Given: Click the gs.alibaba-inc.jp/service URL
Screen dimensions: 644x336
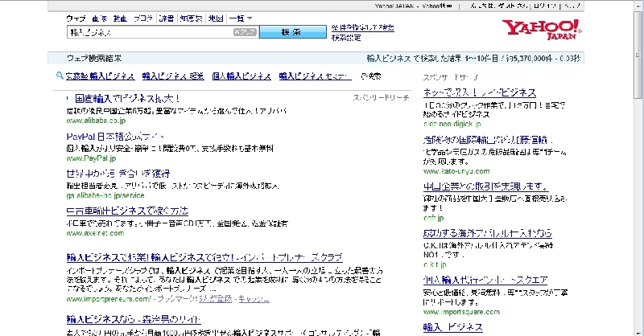Looking at the screenshot, I should [x=105, y=195].
